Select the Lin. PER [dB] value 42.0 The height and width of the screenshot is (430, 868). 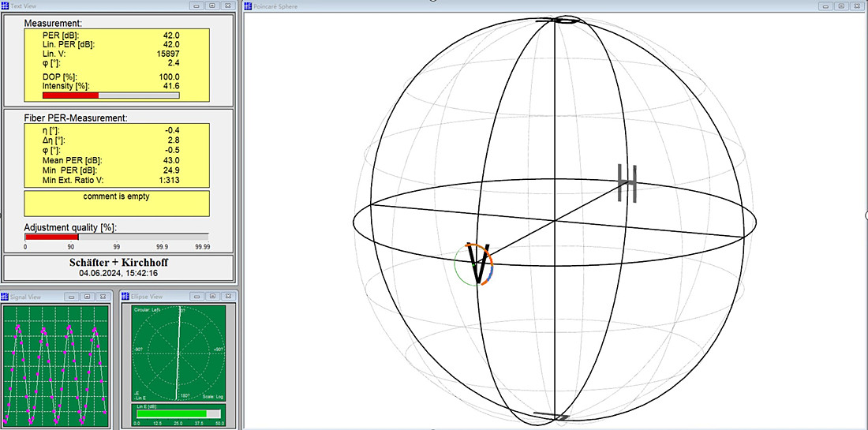170,44
